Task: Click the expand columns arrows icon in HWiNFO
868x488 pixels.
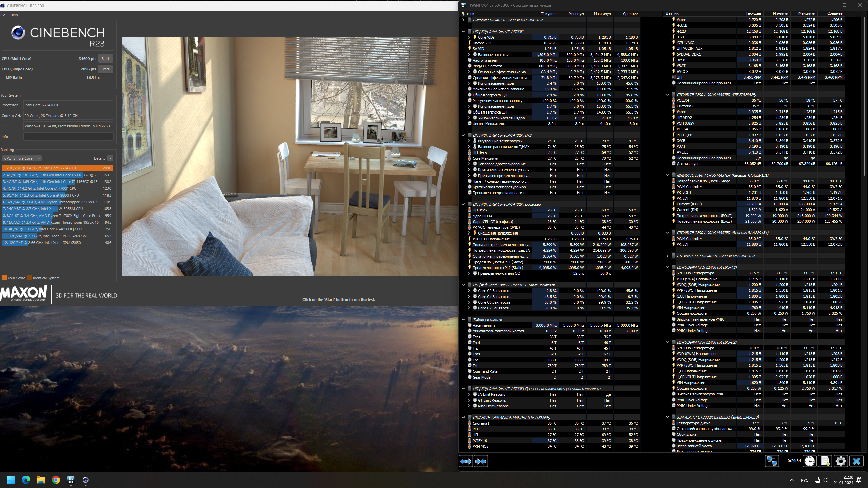Action: point(466,461)
